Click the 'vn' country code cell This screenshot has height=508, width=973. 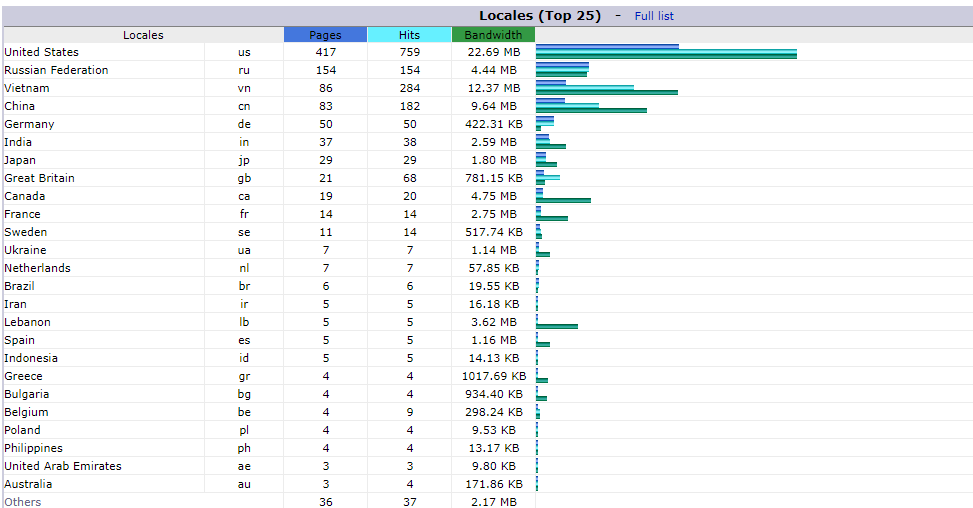pos(244,88)
